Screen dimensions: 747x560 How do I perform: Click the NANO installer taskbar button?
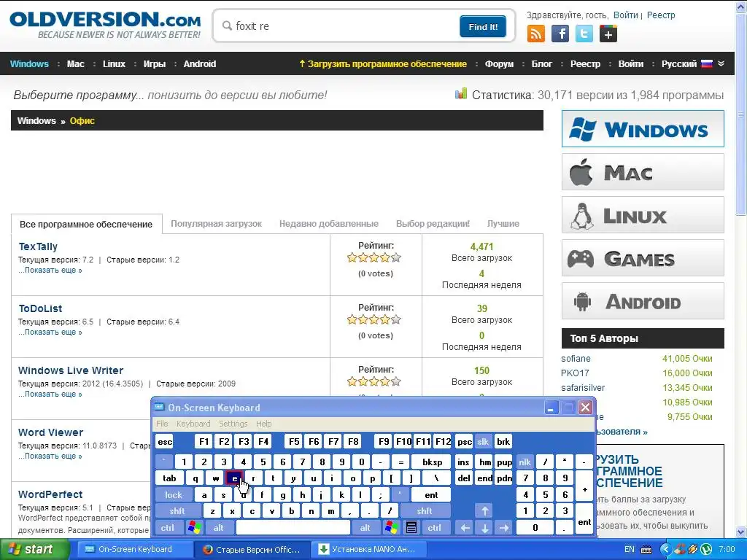[367, 550]
